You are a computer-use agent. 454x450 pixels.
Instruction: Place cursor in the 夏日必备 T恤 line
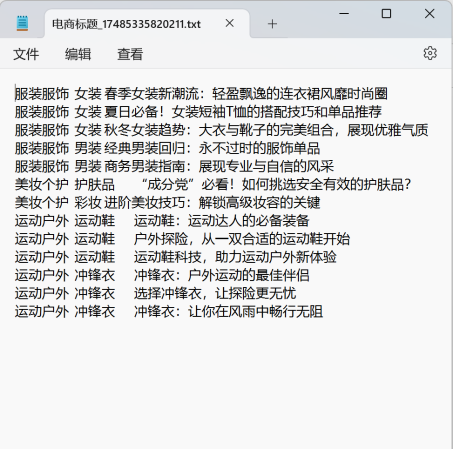[198, 112]
